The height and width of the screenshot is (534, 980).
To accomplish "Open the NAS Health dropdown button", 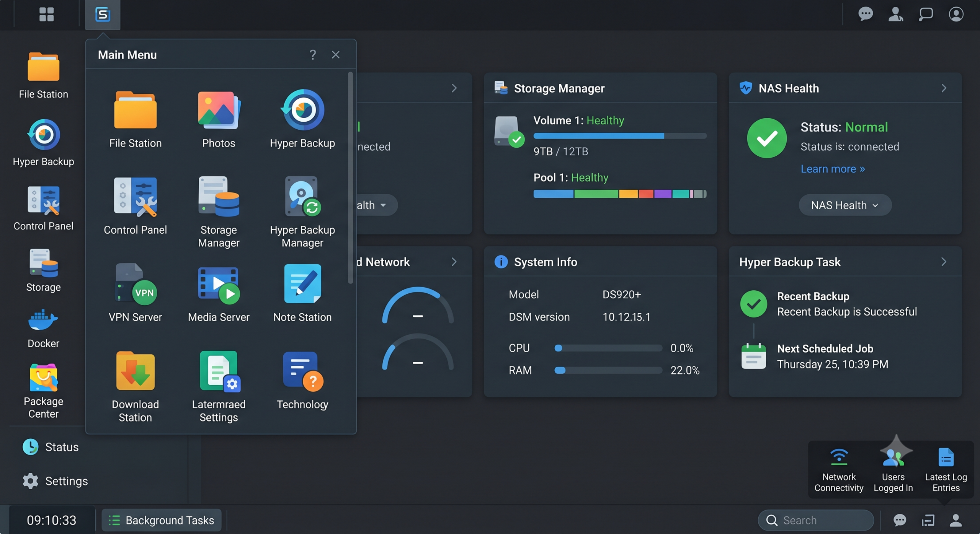I will point(845,205).
